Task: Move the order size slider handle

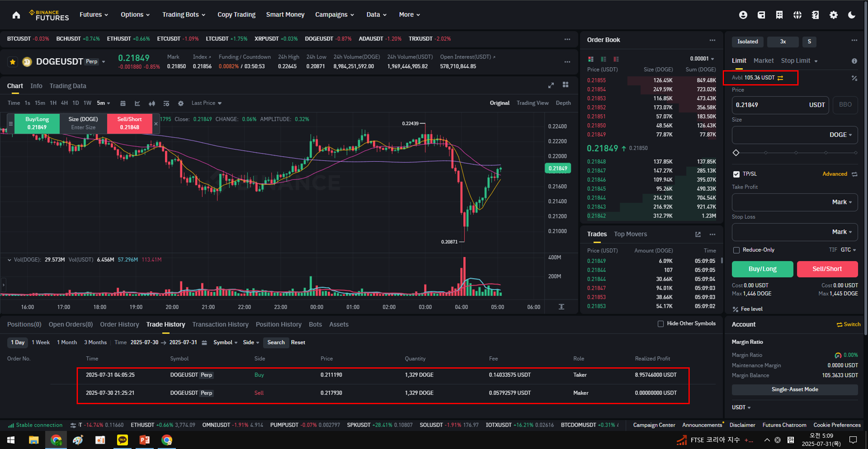Action: 736,153
